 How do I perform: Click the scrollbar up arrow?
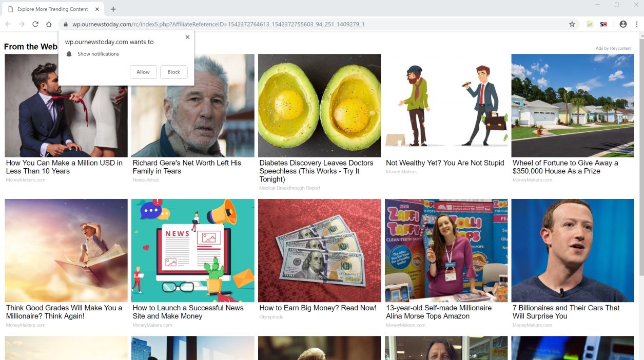(x=641, y=35)
